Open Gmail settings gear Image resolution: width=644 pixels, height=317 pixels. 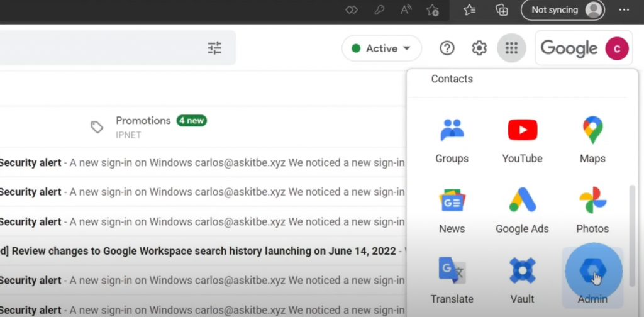[x=479, y=48]
